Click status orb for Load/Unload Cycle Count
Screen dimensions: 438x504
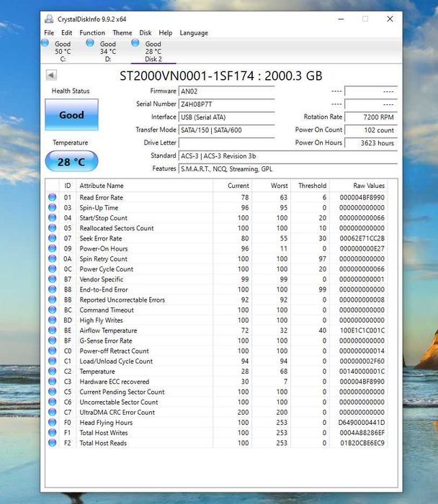point(52,361)
